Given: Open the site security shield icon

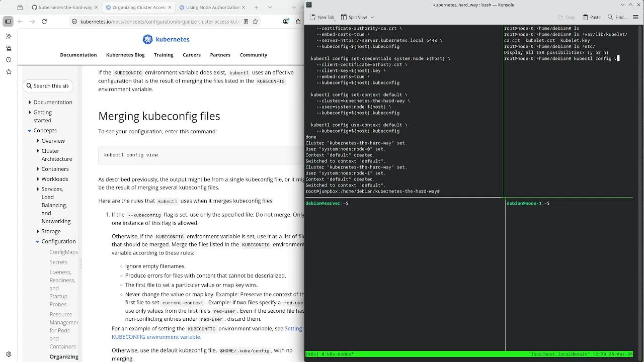Looking at the screenshot, I should tap(74, 22).
